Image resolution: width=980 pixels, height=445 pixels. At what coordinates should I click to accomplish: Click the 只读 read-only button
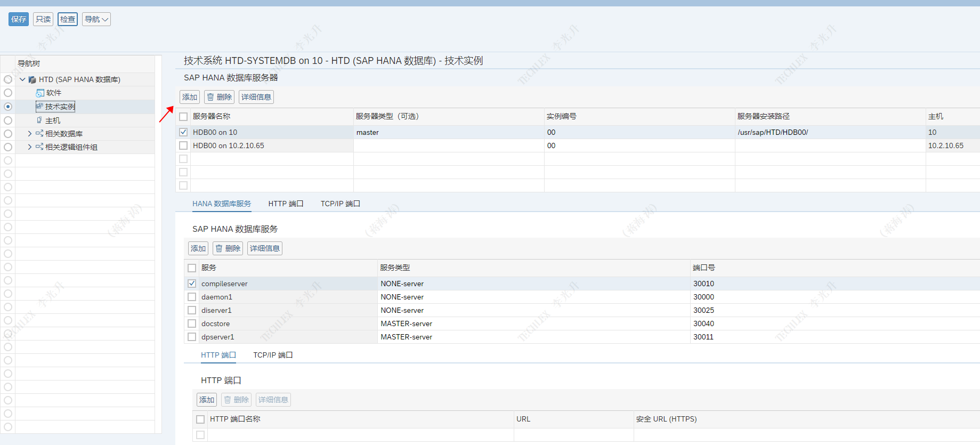tap(43, 19)
